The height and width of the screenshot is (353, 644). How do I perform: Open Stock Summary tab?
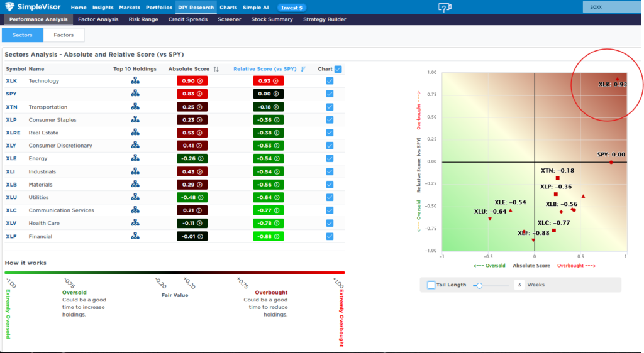coord(272,19)
